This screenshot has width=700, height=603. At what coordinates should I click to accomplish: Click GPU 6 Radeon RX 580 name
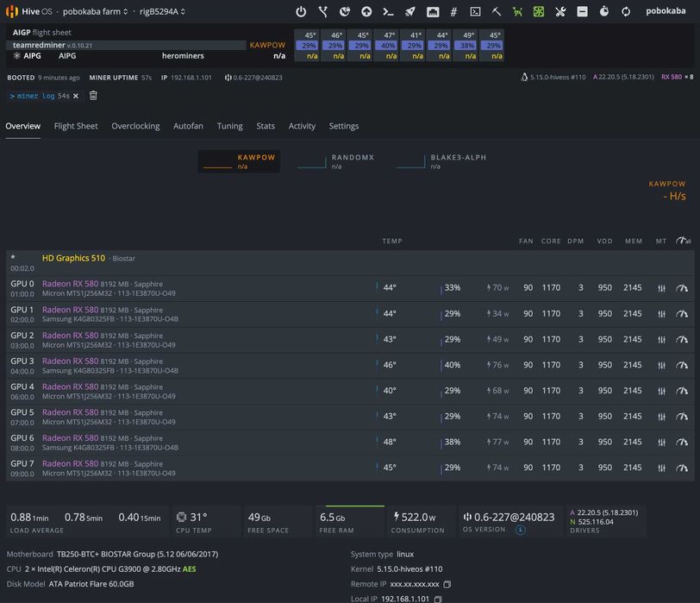click(x=70, y=438)
